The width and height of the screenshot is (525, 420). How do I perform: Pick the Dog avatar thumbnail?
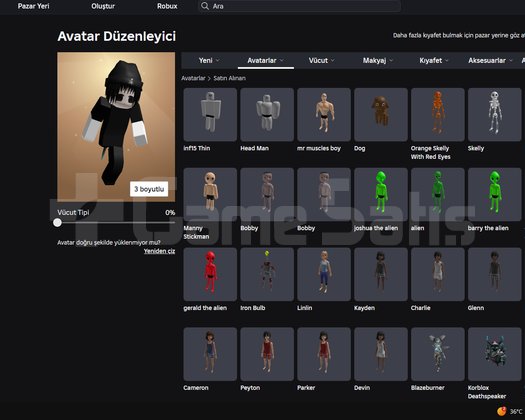tap(381, 115)
